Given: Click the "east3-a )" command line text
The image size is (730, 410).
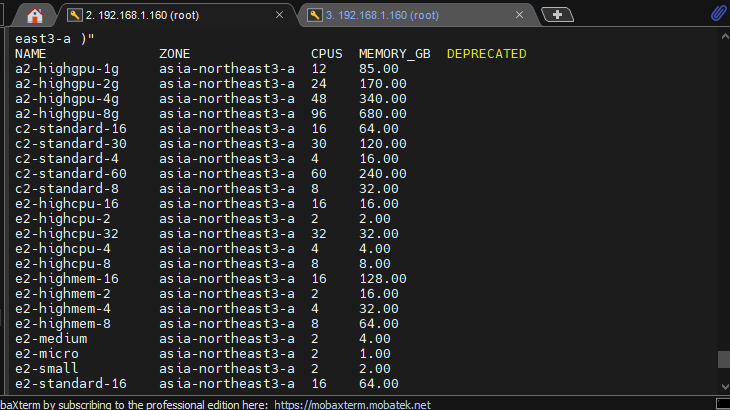Looking at the screenshot, I should point(55,39).
